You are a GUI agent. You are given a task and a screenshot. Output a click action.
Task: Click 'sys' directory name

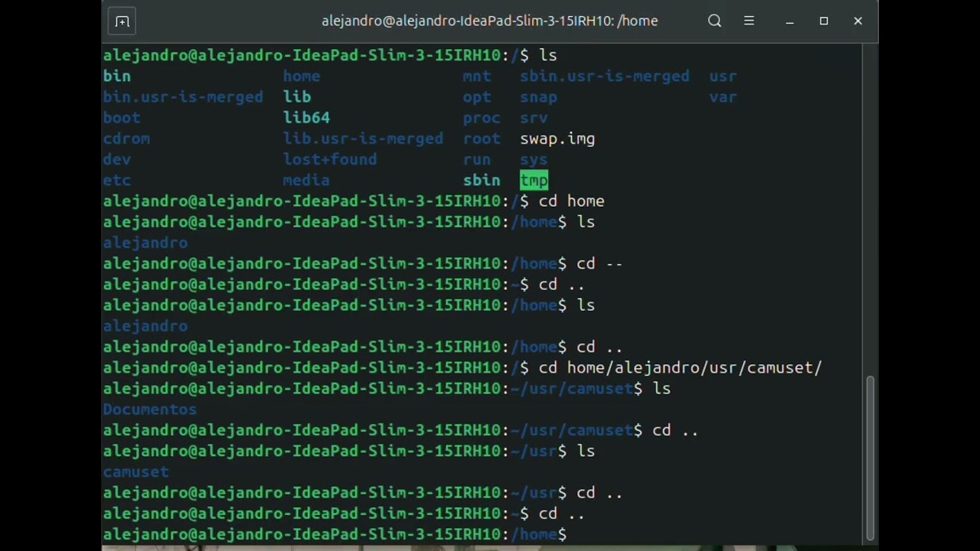click(x=534, y=159)
